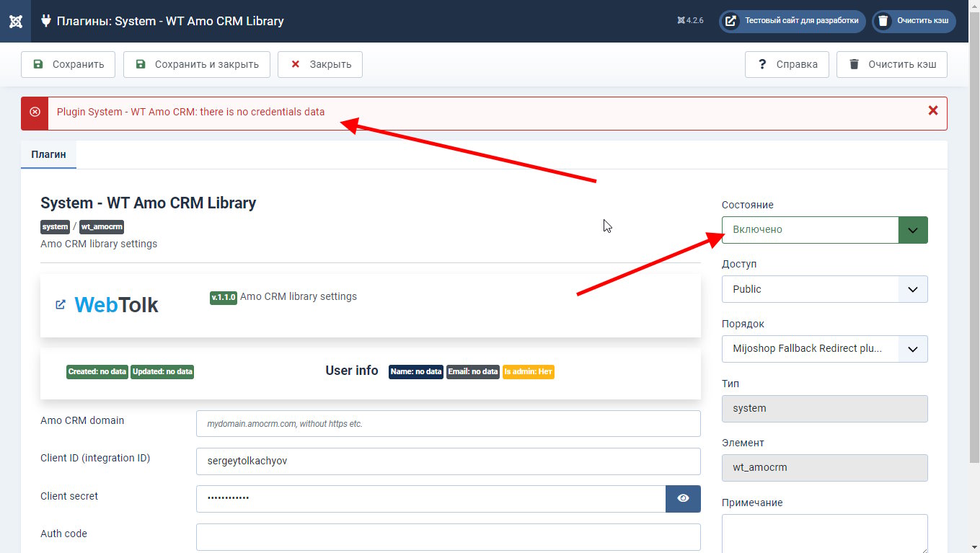
Task: Click the WebTolk logo
Action: (x=116, y=305)
